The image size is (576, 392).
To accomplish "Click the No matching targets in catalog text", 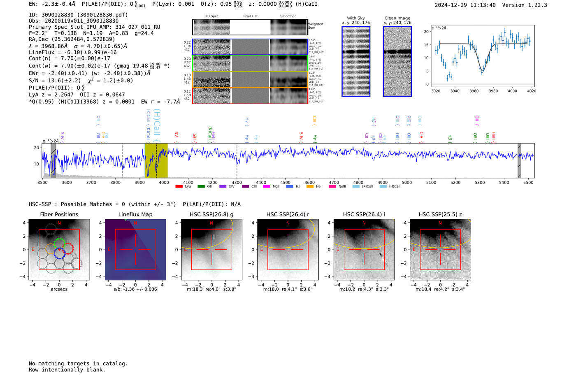I will [x=78, y=364].
